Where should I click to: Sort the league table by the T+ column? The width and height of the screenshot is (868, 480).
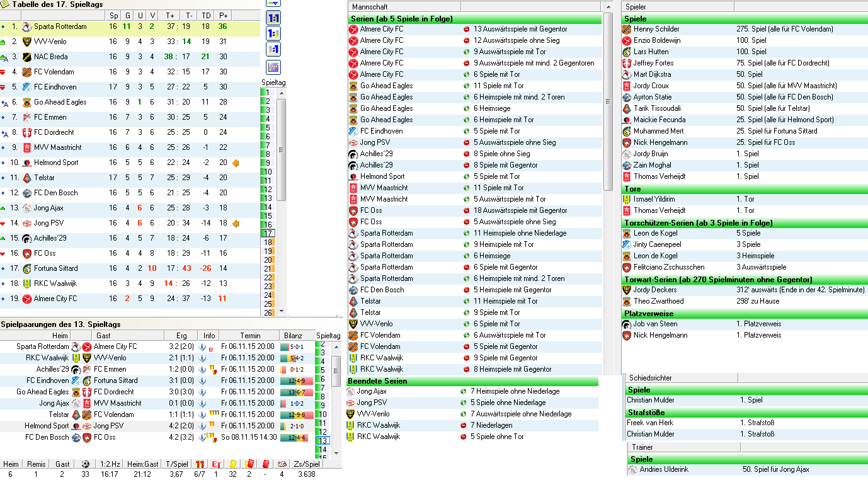point(170,15)
